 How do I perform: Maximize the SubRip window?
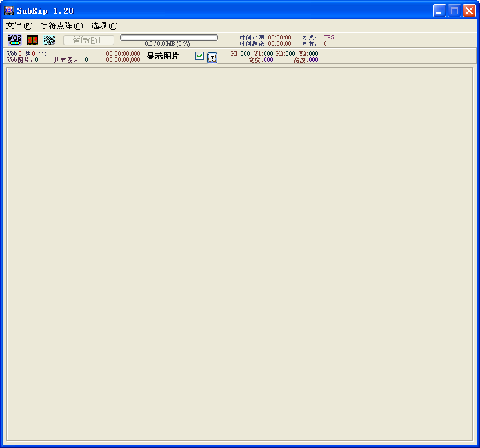coord(454,10)
